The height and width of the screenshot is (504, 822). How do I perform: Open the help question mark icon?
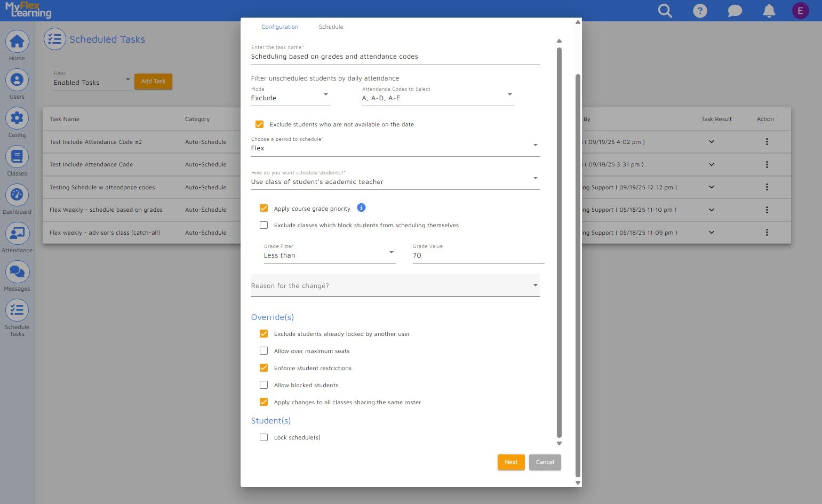point(700,11)
